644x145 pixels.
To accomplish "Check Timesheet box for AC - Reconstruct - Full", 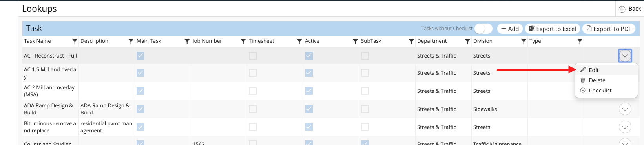I will [x=253, y=56].
